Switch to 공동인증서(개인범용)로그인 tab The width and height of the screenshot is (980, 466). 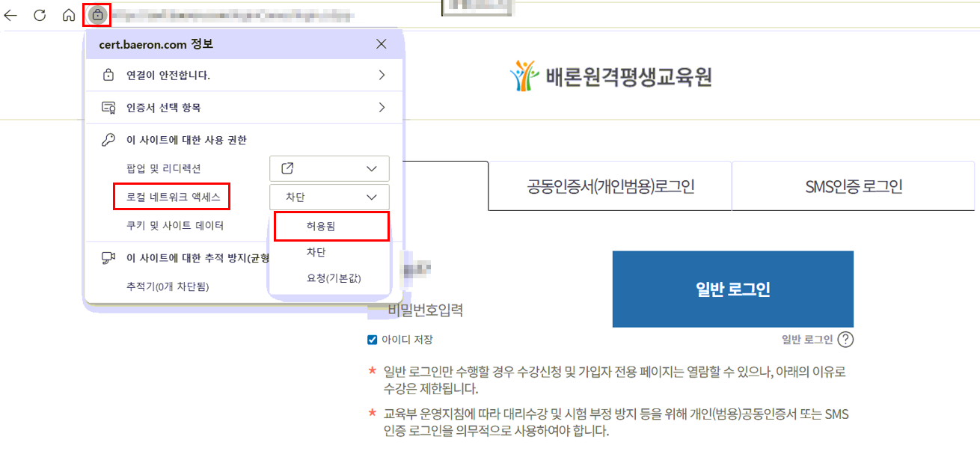[x=610, y=186]
